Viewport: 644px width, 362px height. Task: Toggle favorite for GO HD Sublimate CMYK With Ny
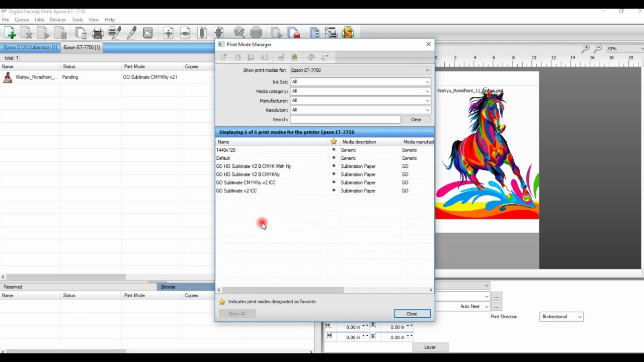click(x=334, y=166)
